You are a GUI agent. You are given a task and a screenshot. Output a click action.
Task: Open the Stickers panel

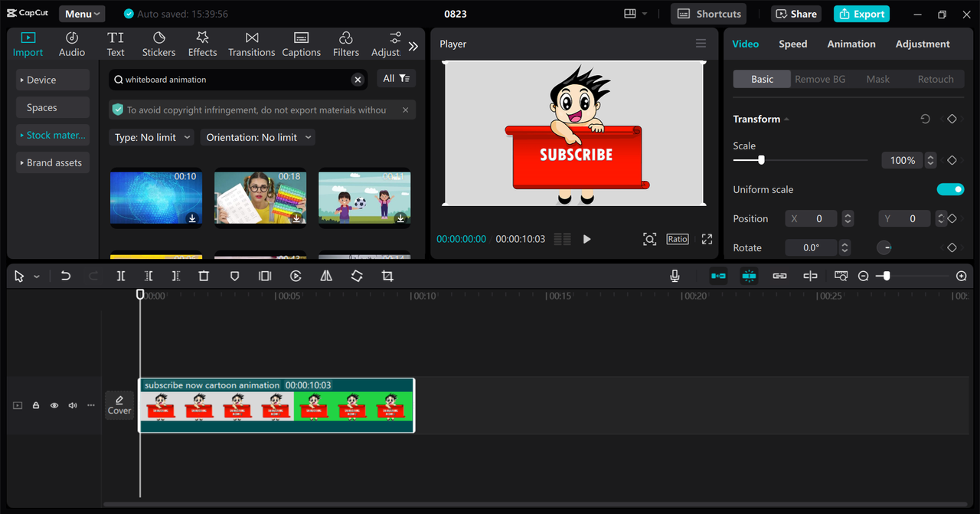point(158,44)
